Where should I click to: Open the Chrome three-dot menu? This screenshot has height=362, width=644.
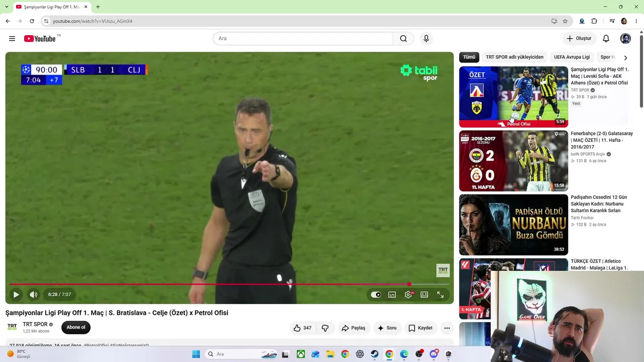(x=636, y=21)
